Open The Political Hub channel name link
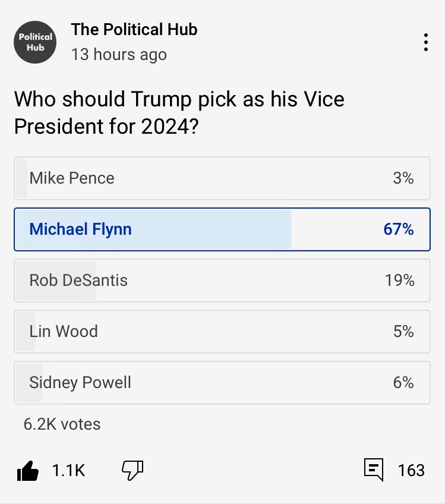Screen dimensions: 445x504 (134, 30)
